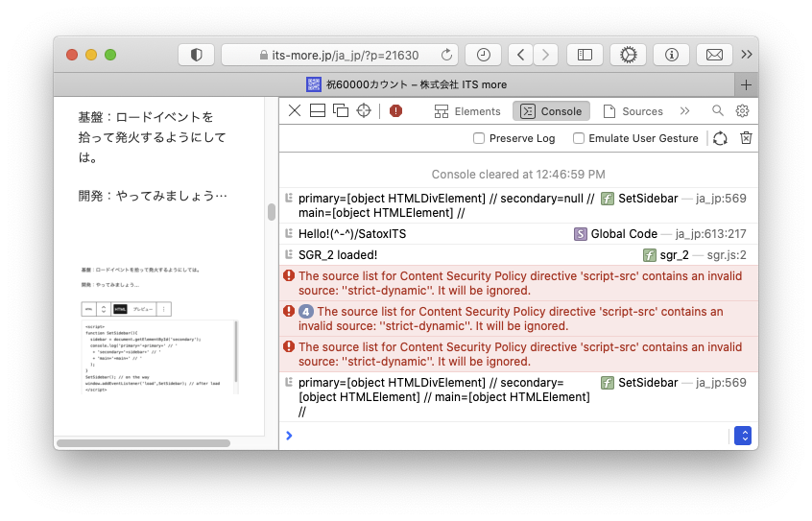Image resolution: width=812 pixels, height=521 pixels.
Task: Open the inspector search magnifier
Action: point(718,111)
